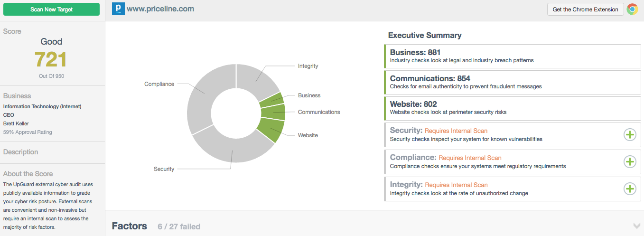Click the Brett Keller CEO name
Screen dimensions: 644x236
16,123
